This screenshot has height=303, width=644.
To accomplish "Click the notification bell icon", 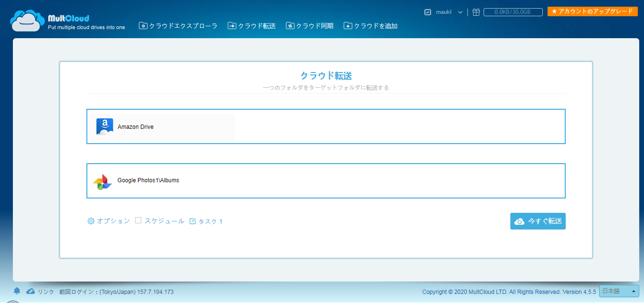I will coord(17,291).
